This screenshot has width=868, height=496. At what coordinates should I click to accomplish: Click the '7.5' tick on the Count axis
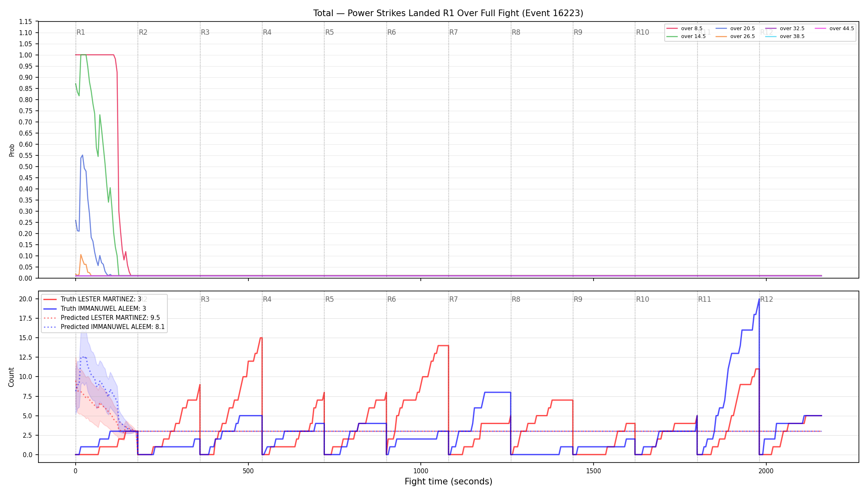coord(27,397)
